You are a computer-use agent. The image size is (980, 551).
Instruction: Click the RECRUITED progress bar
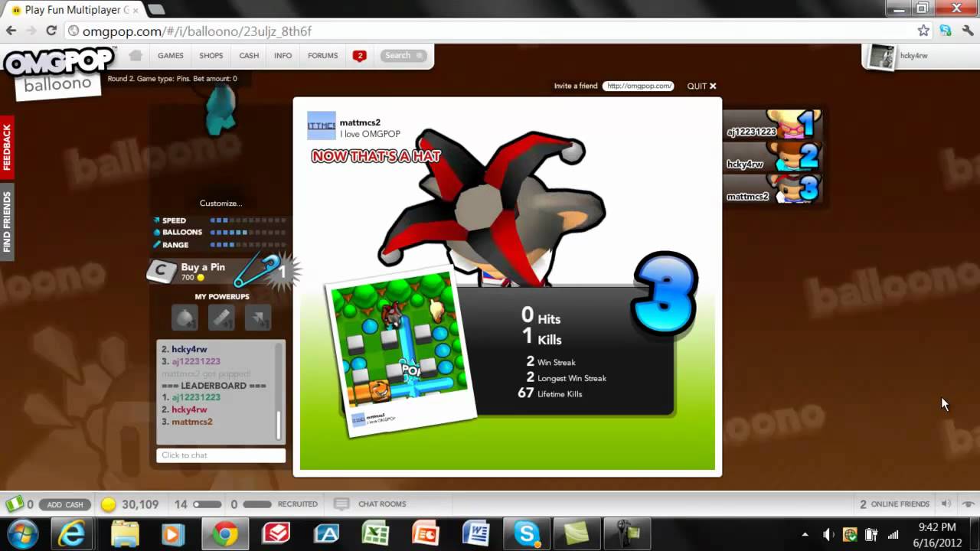pyautogui.click(x=257, y=504)
